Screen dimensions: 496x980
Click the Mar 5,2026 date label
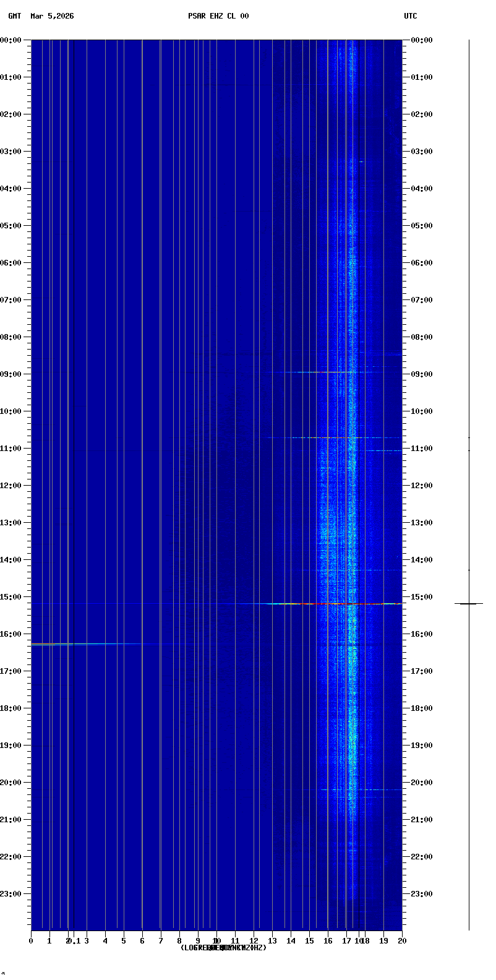[52, 16]
